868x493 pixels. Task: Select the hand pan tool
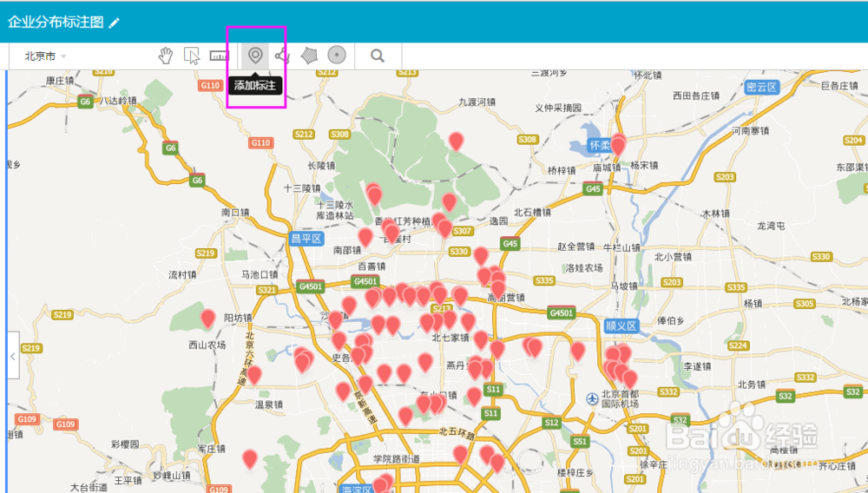tap(166, 56)
